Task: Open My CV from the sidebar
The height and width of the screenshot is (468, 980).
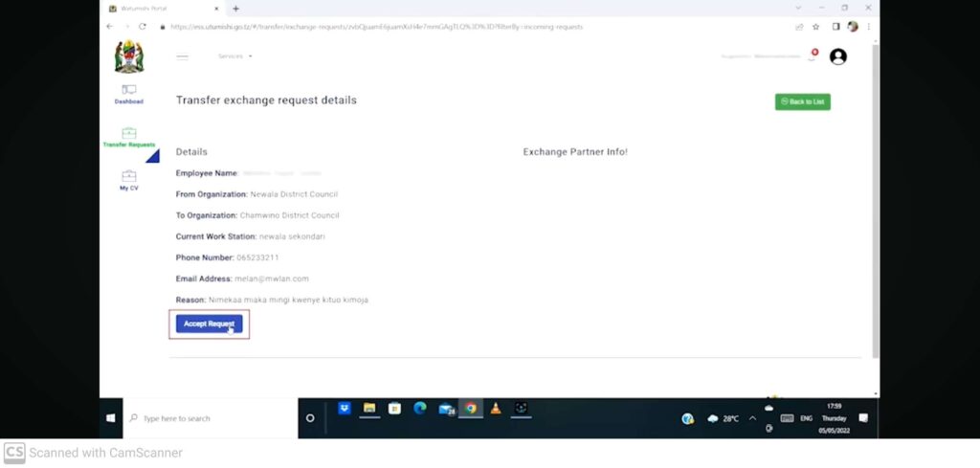Action: tap(128, 181)
